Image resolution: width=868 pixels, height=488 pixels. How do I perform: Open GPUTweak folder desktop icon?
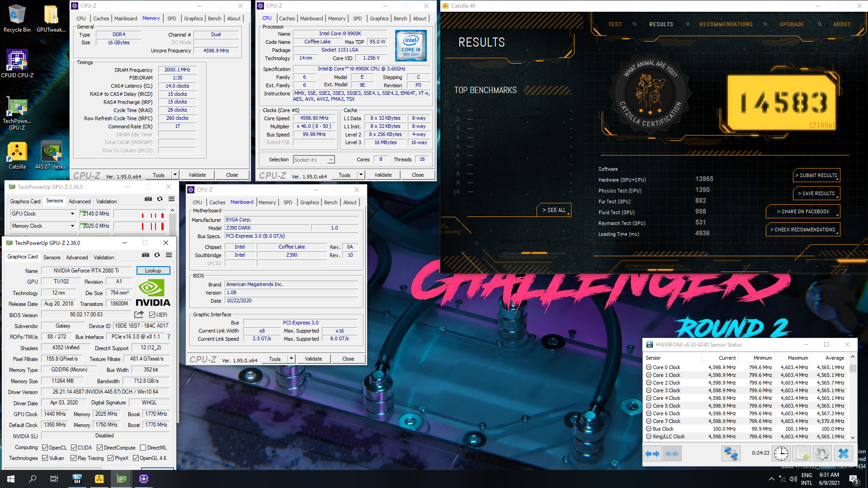pos(51,18)
